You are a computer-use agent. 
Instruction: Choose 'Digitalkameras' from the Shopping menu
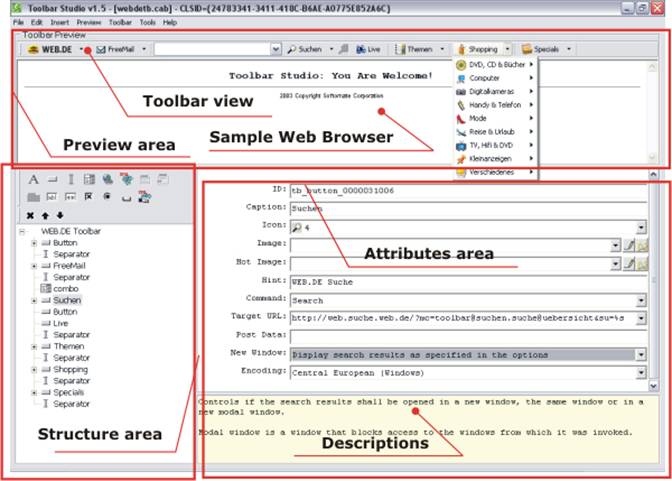[x=495, y=91]
